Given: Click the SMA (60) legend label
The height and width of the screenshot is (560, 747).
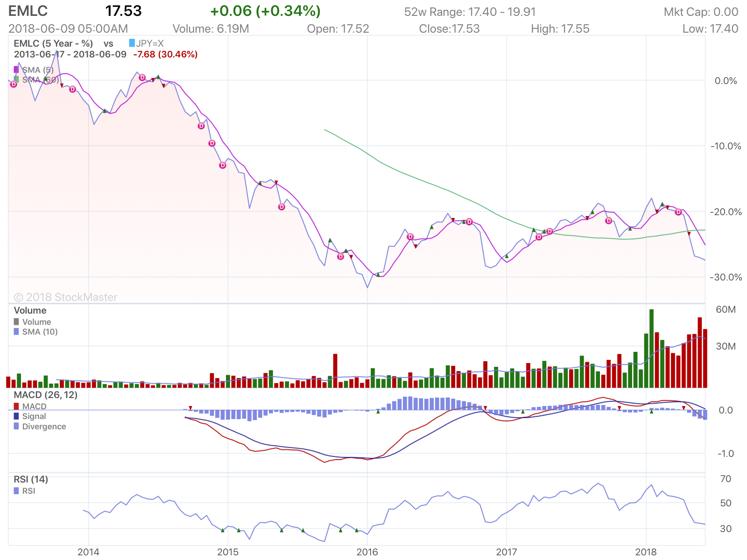Looking at the screenshot, I should coord(41,80).
